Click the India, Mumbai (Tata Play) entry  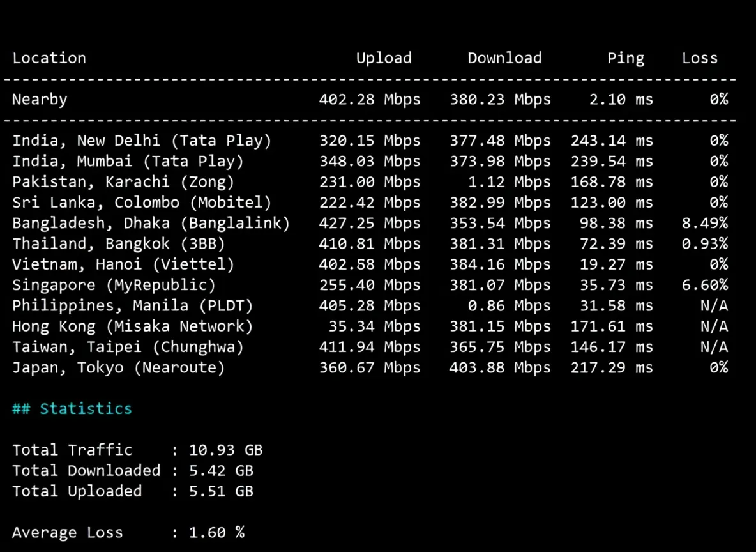pos(128,161)
